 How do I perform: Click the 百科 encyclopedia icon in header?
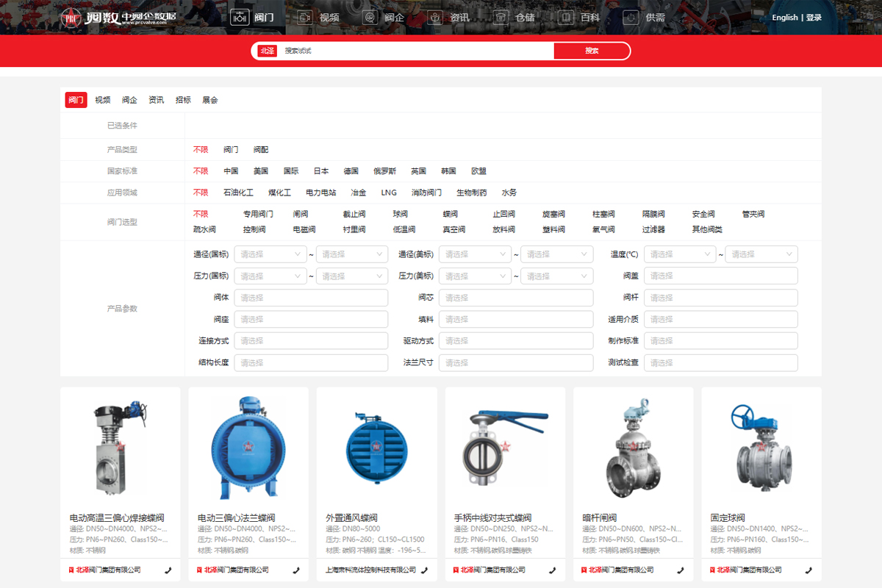click(565, 18)
